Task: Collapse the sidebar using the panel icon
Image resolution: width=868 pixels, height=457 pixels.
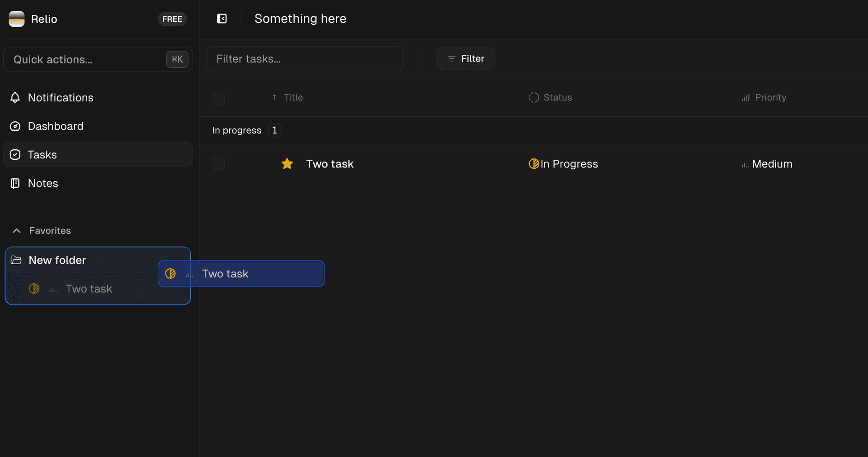Action: [x=222, y=19]
